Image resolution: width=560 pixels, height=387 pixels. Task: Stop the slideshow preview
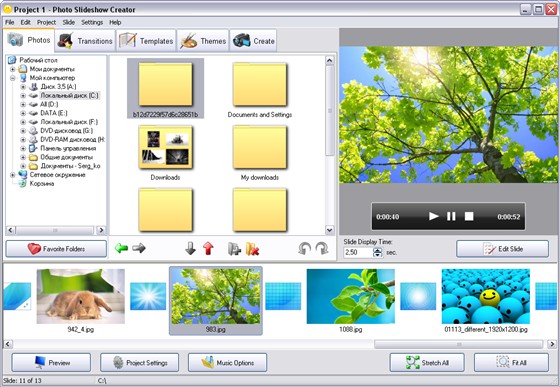469,216
